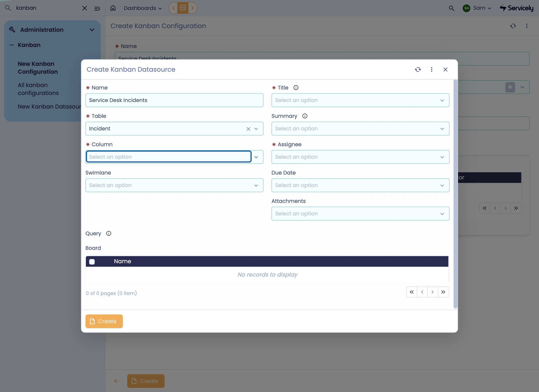Go back using the bottom arrow

pos(116,381)
